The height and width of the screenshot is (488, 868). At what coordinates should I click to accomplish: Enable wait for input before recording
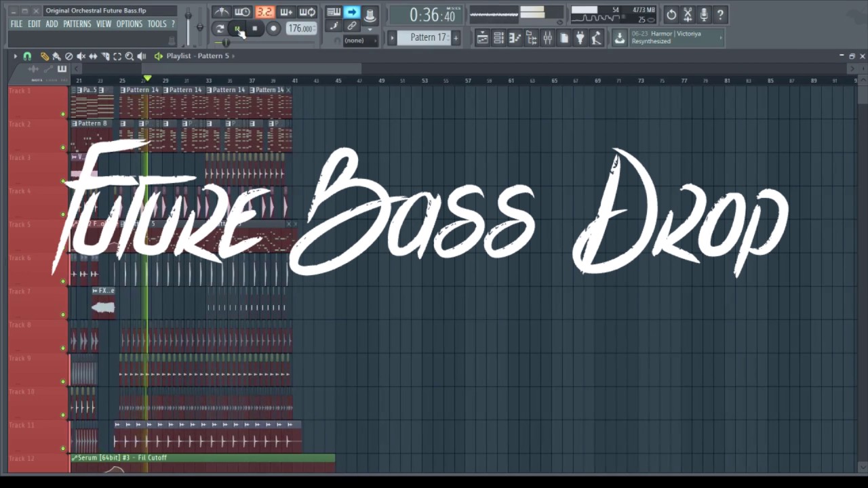tap(242, 12)
